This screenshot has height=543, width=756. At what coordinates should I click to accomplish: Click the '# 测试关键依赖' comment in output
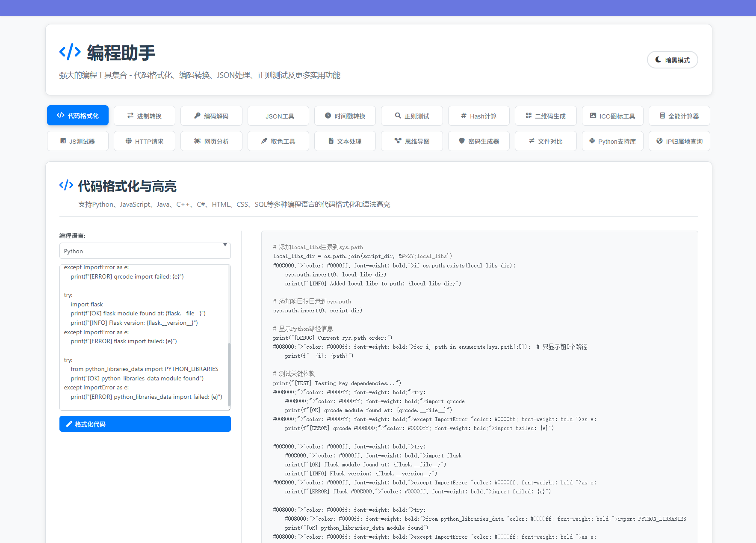pyautogui.click(x=294, y=374)
